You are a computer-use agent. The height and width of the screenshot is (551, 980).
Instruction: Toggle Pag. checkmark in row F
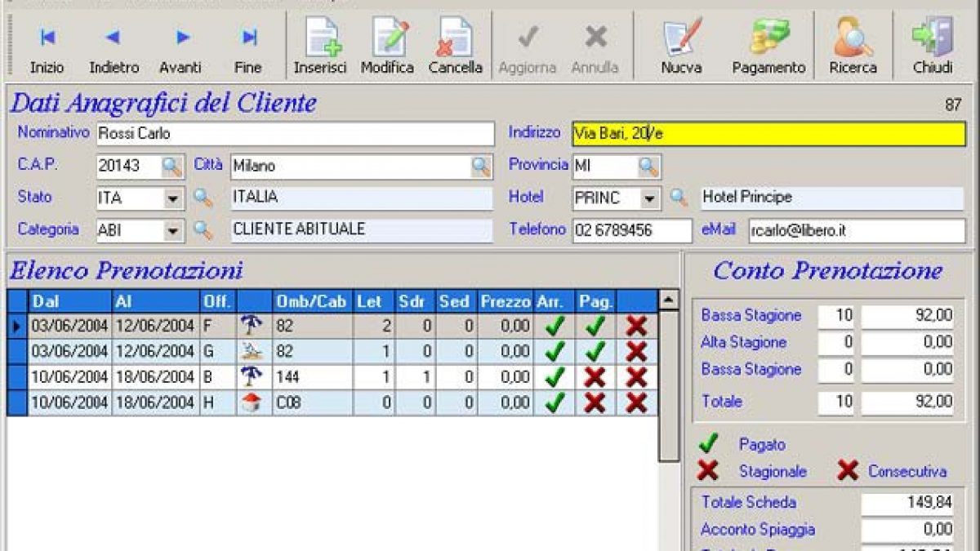coord(596,327)
